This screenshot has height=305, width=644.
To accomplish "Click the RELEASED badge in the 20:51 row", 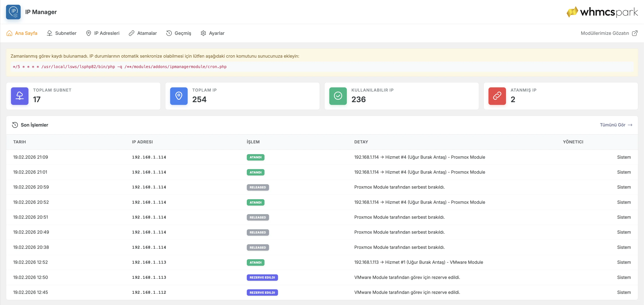I will [x=258, y=217].
